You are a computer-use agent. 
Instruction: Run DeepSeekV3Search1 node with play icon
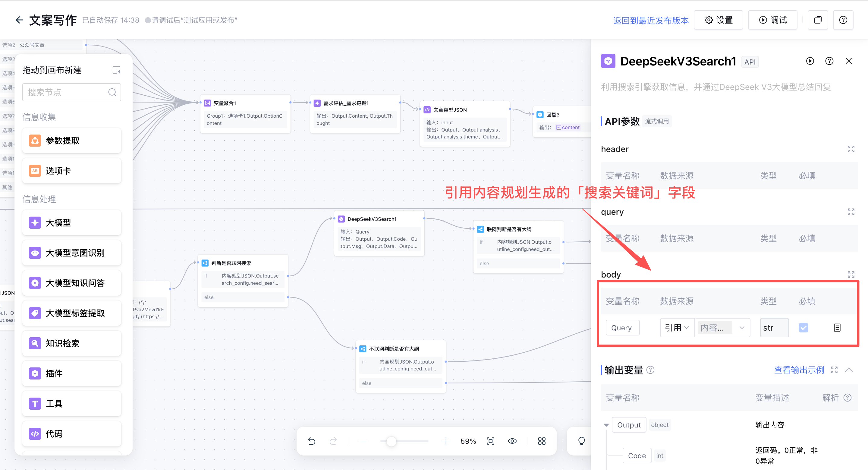point(810,61)
